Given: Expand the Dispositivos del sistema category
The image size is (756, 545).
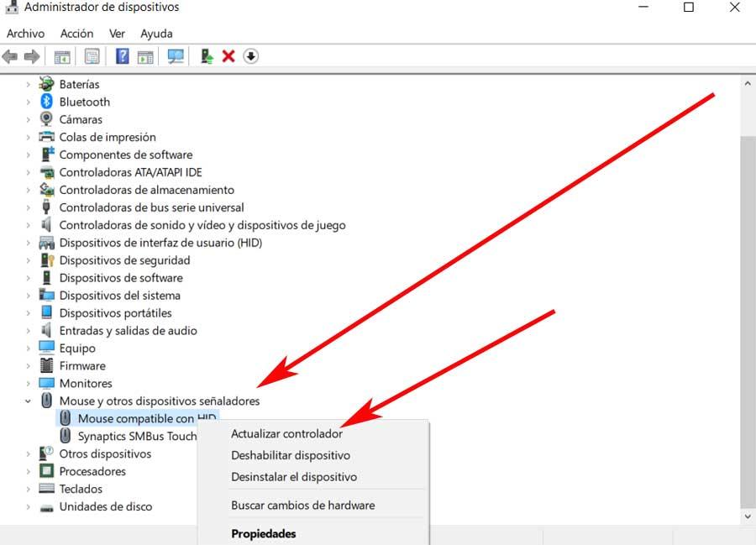Looking at the screenshot, I should click(28, 296).
